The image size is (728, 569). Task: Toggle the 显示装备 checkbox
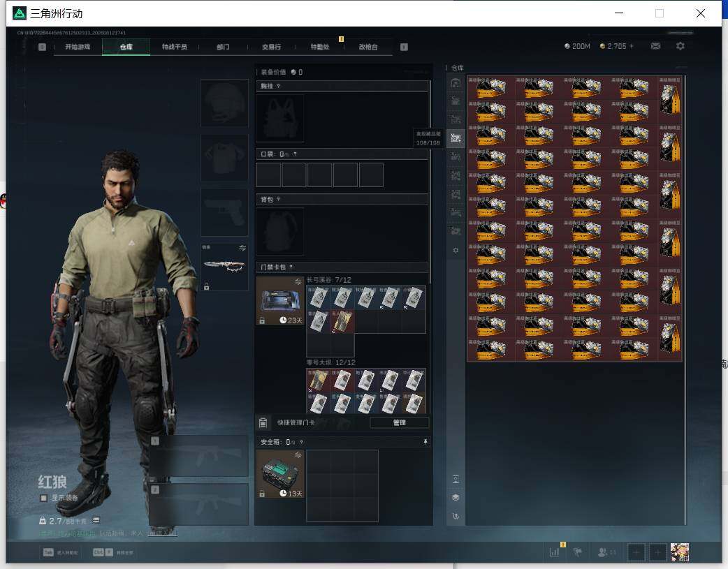(43, 498)
